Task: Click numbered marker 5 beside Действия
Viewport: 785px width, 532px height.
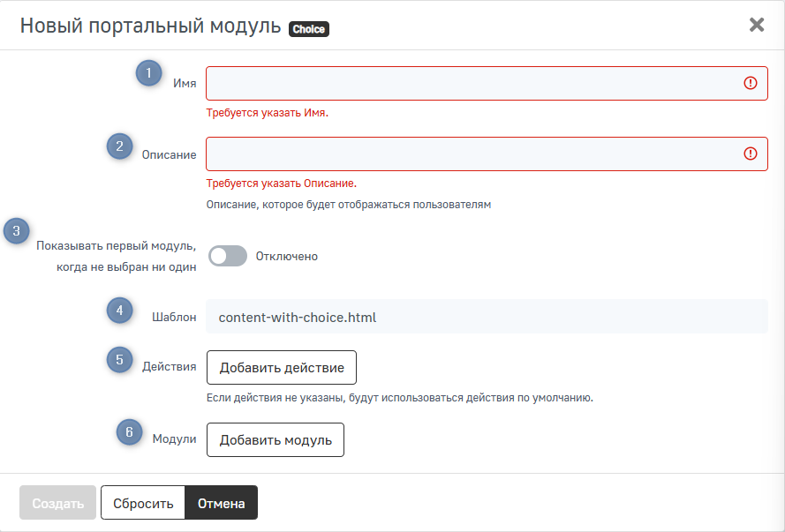Action: (120, 360)
